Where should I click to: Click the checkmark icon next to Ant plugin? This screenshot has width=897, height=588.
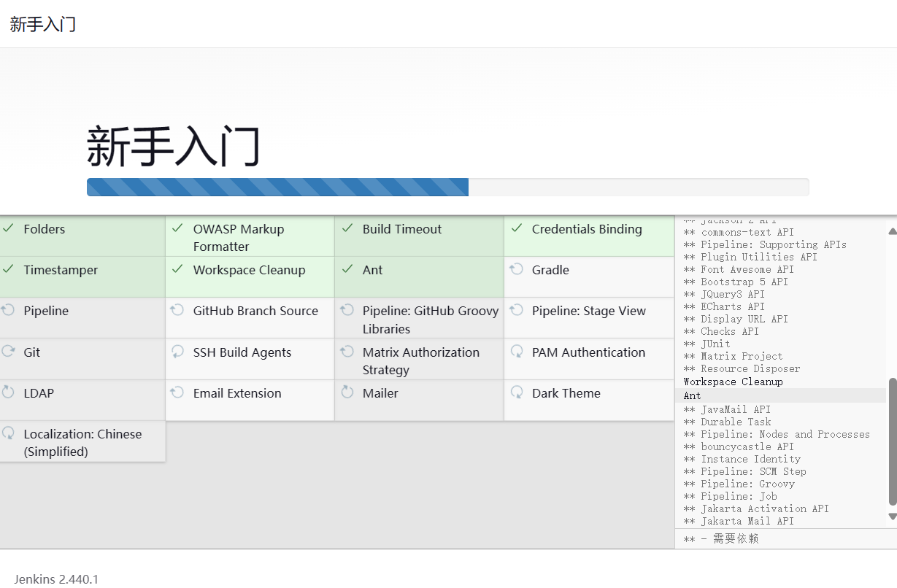[x=347, y=269]
